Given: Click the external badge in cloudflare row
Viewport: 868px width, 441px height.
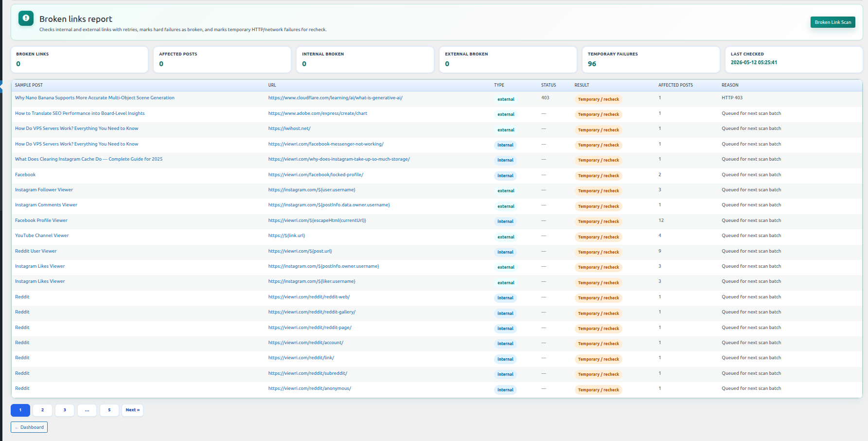Looking at the screenshot, I should point(506,99).
